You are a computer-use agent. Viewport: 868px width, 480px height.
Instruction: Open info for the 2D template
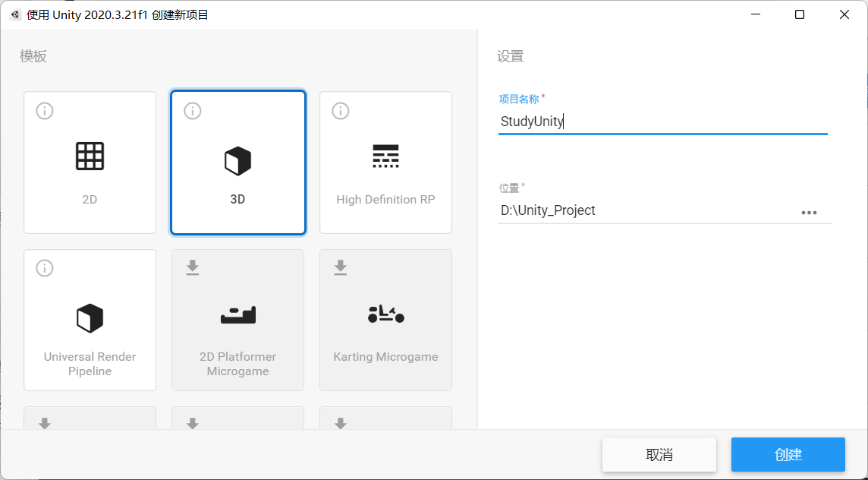click(45, 111)
